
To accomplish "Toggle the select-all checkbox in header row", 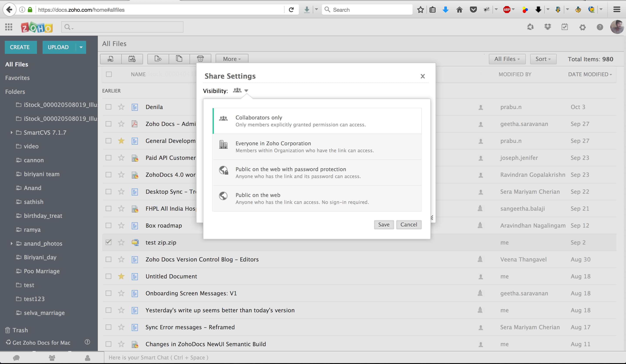I will pyautogui.click(x=109, y=74).
